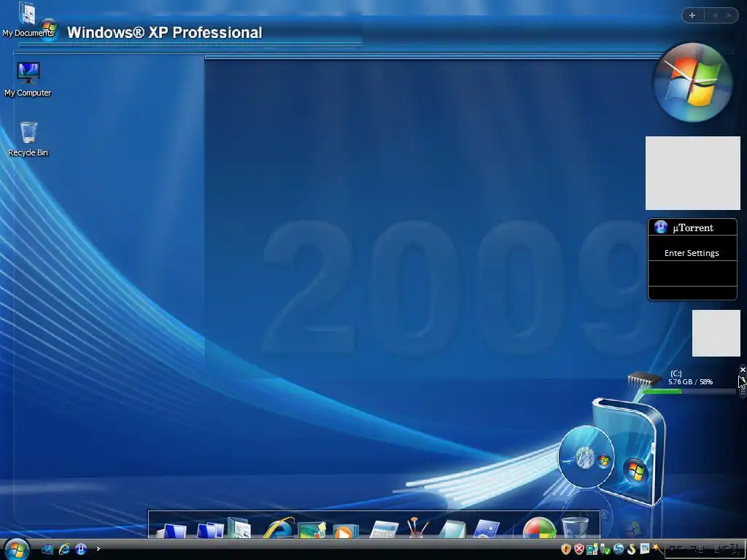Click the blue S globe tray icon
Image resolution: width=747 pixels, height=560 pixels.
619,549
